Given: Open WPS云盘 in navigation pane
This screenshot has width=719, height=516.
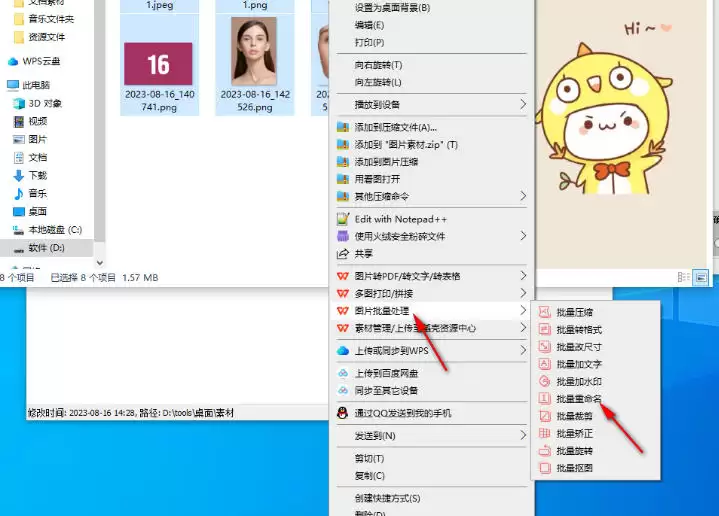Looking at the screenshot, I should click(x=41, y=61).
